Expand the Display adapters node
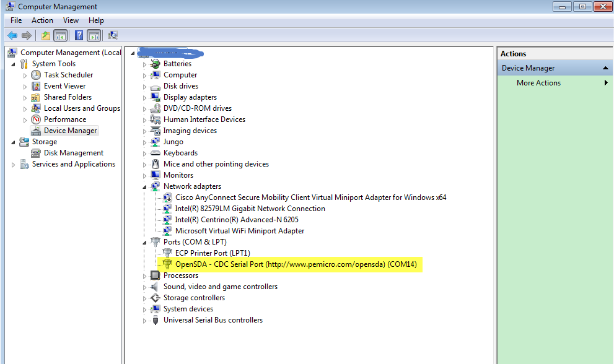 (144, 98)
